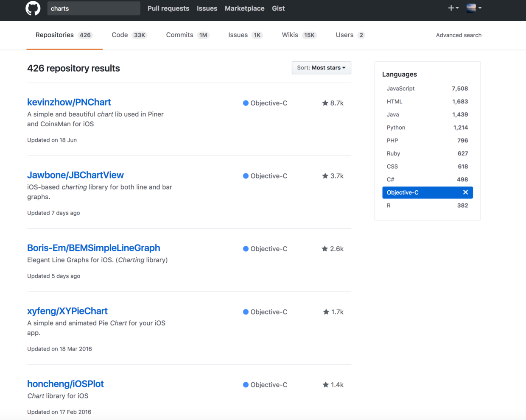The height and width of the screenshot is (420, 526).
Task: Click the language color dot for PNChart
Action: tap(246, 103)
